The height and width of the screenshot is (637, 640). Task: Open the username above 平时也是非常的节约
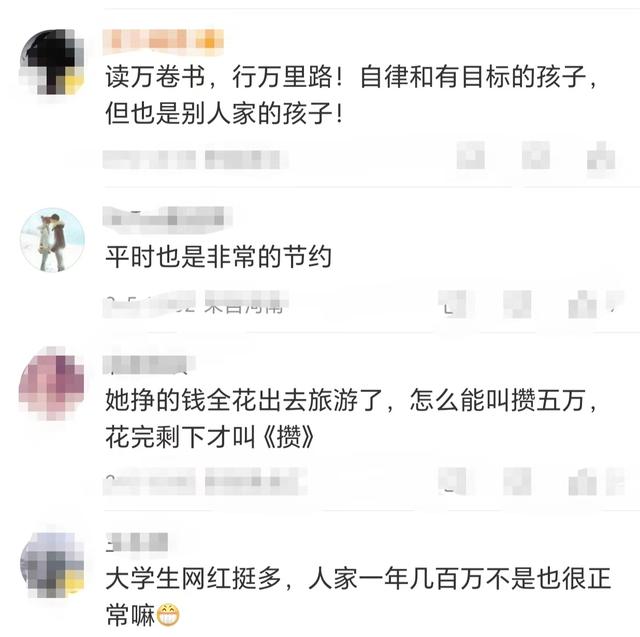[167, 220]
